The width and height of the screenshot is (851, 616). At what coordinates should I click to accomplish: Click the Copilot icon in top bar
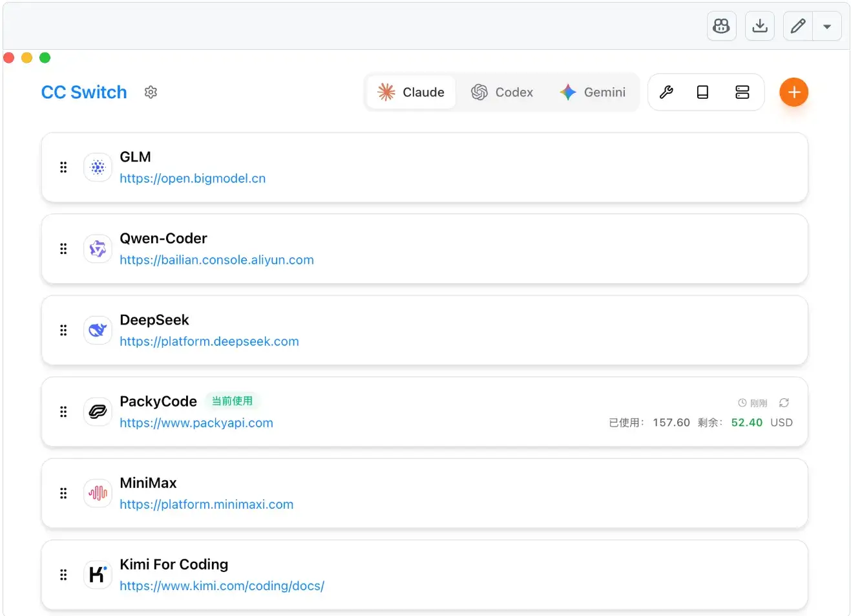[x=721, y=27]
